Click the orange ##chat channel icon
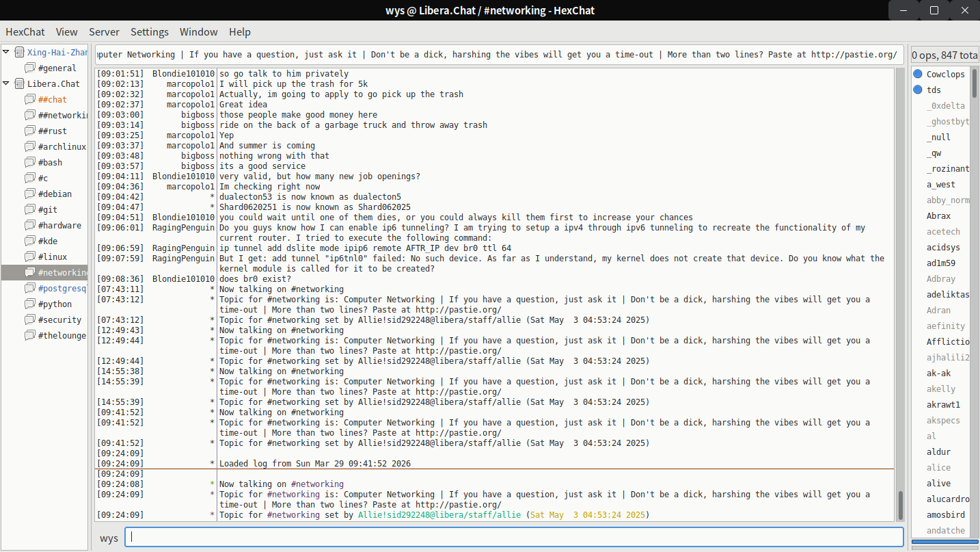Screen dimensions: 980x552 (30, 99)
